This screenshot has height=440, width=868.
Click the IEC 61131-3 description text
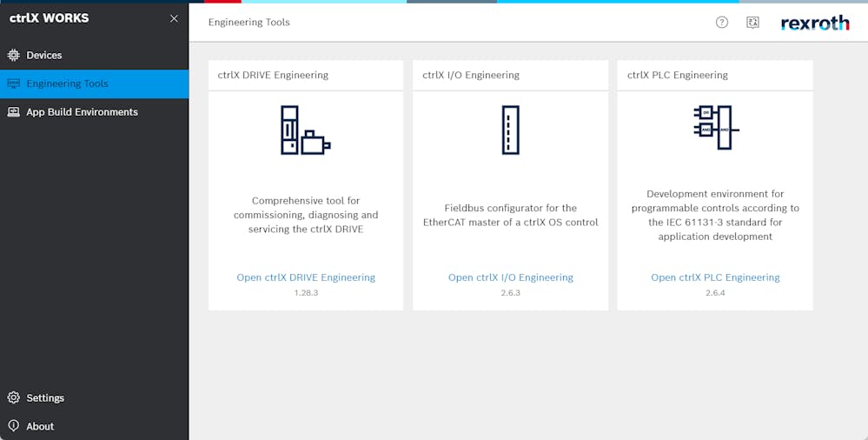click(x=715, y=215)
